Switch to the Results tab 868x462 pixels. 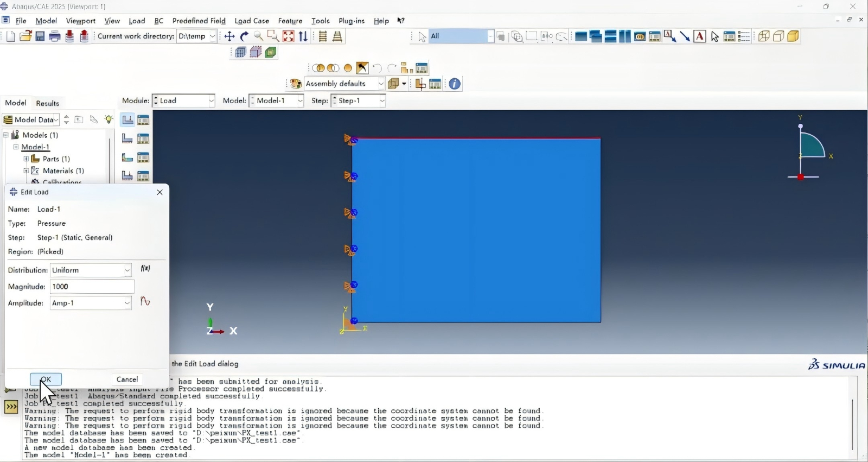tap(47, 103)
